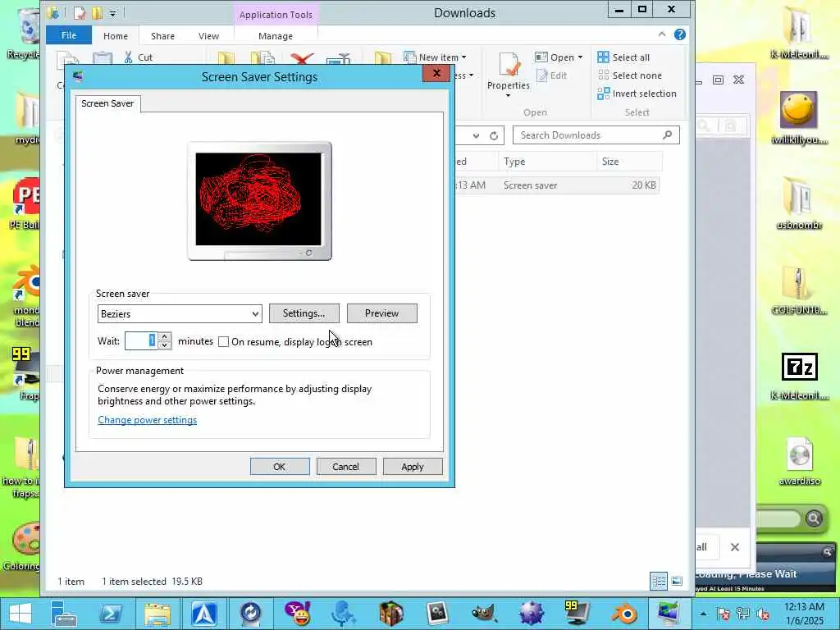Click the red X Delete icon in the ribbon
Image resolution: width=840 pixels, height=630 pixels.
pos(303,58)
